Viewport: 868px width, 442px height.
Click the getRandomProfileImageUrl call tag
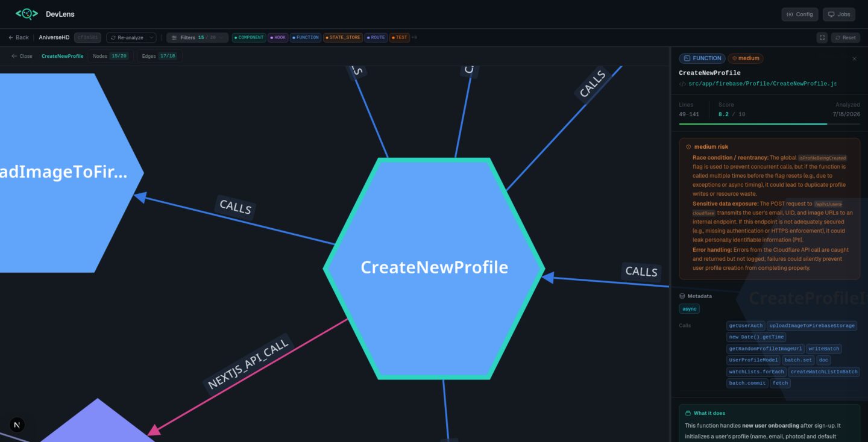coord(766,349)
